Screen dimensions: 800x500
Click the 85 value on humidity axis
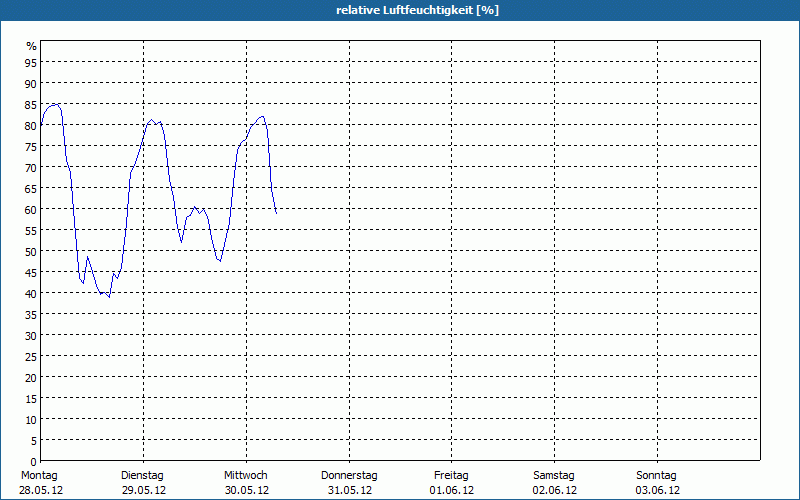(x=31, y=105)
